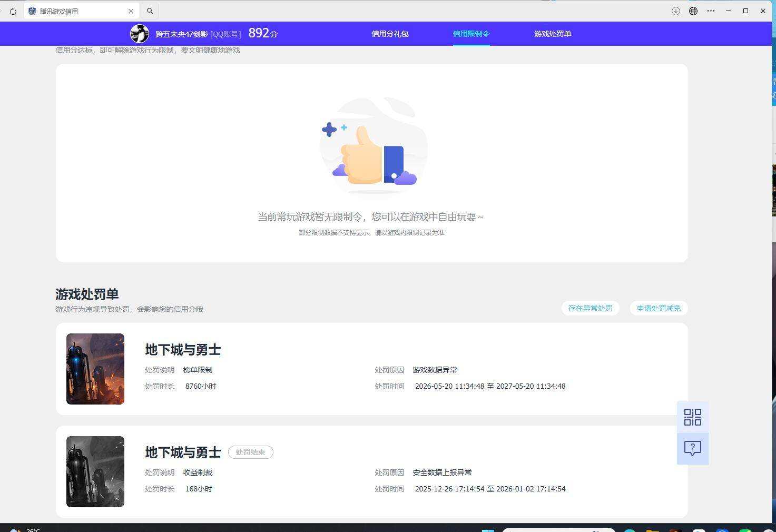
Task: Click penalty time 2026-05-20 11:34:48 至 2027-05-20
Action: click(x=490, y=386)
